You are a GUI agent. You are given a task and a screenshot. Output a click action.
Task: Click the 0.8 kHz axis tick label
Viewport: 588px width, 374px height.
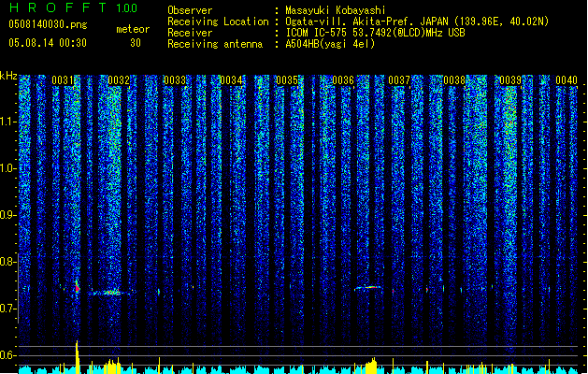8,262
